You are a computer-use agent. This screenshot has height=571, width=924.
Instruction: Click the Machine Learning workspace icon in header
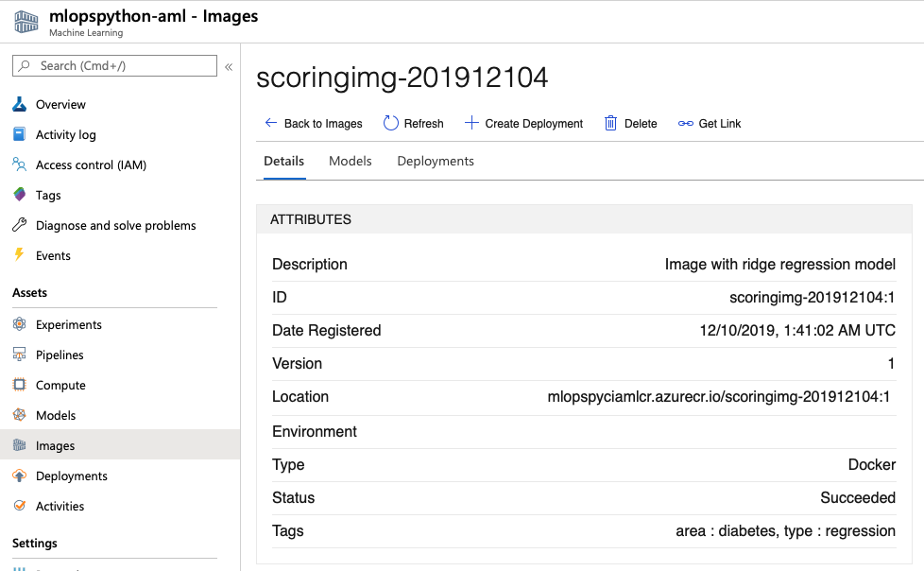click(x=26, y=22)
